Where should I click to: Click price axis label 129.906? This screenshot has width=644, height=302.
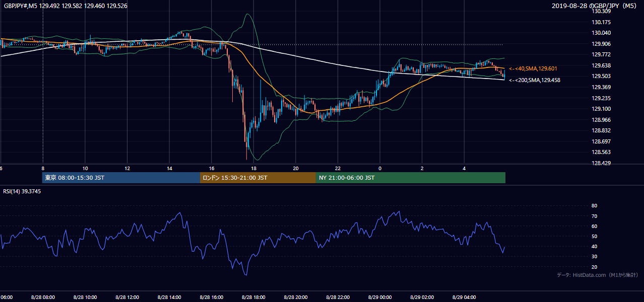pyautogui.click(x=602, y=44)
